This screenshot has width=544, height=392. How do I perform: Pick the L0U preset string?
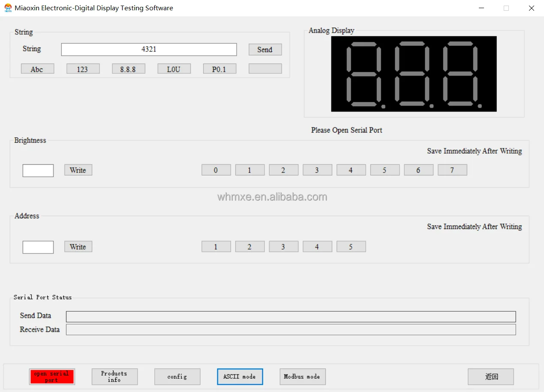pos(174,69)
